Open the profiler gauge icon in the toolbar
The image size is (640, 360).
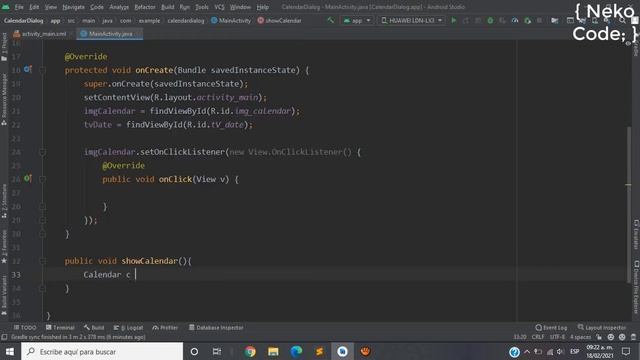[515, 20]
